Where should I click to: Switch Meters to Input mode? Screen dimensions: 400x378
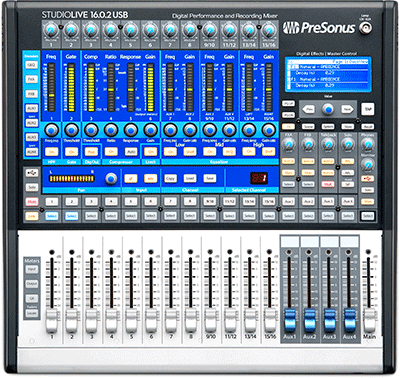coord(32,269)
